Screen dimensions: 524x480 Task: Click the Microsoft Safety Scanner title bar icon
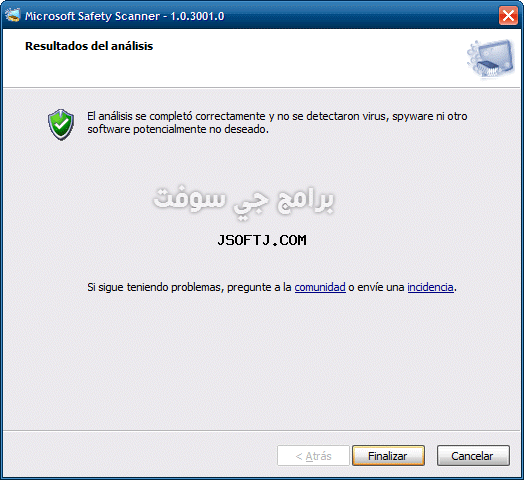pos(13,15)
